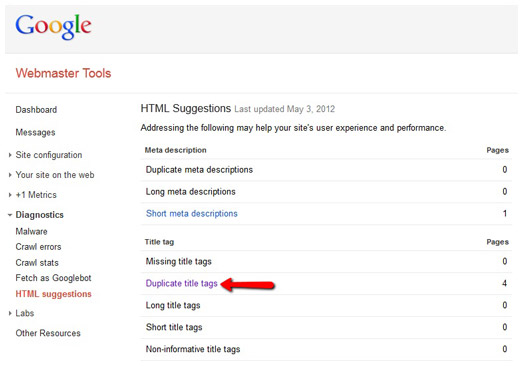Screen dimensions: 523x366
Task: Click the Google logo
Action: coord(53,27)
